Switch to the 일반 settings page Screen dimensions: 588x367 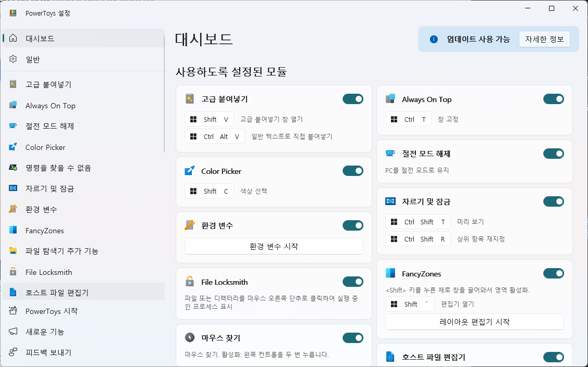12,59
